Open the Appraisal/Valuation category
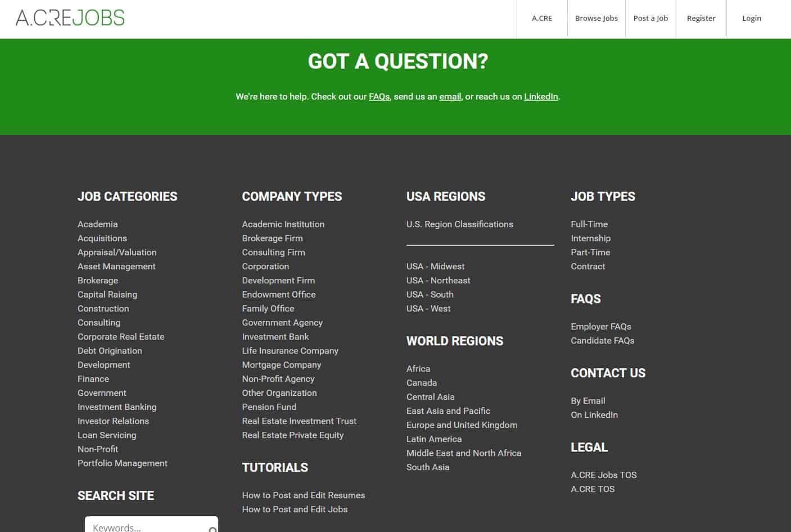Screen dimensions: 791x532 pyautogui.click(x=117, y=253)
